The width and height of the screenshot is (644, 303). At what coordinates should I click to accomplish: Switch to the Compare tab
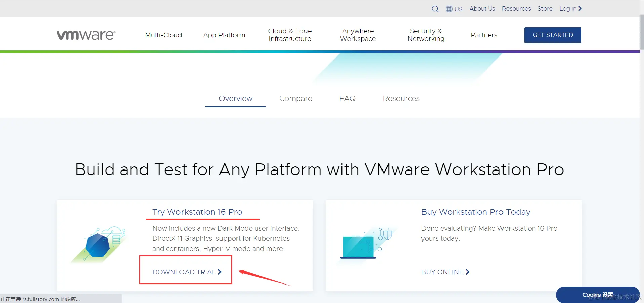click(296, 98)
